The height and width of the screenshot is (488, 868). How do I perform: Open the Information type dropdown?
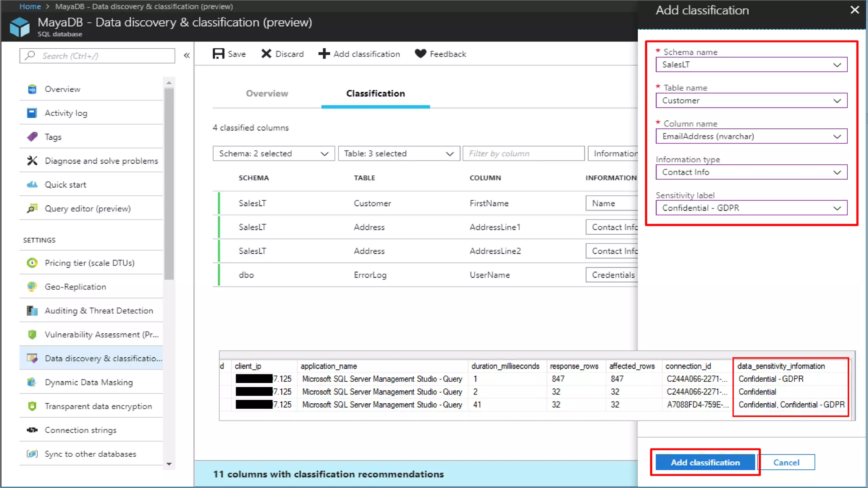coord(751,172)
